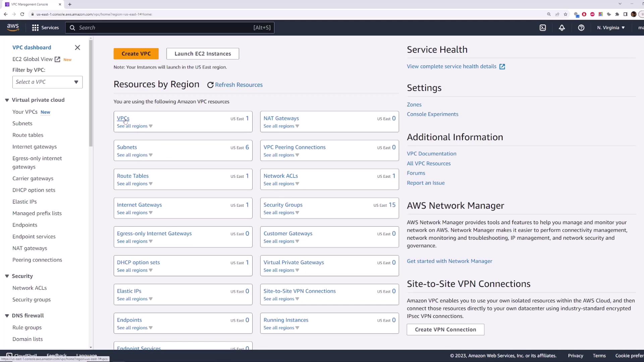
Task: Select Internet gateways in the sidebar
Action: pos(35,147)
